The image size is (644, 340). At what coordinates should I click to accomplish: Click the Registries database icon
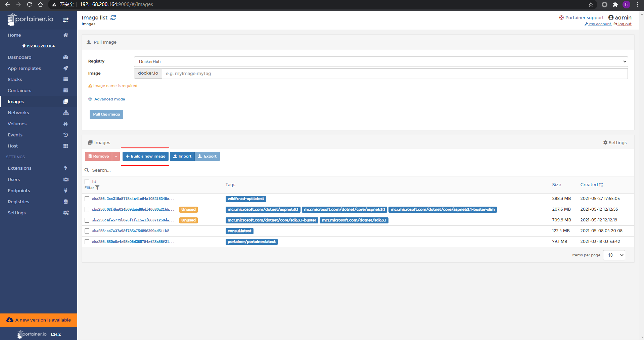point(66,202)
